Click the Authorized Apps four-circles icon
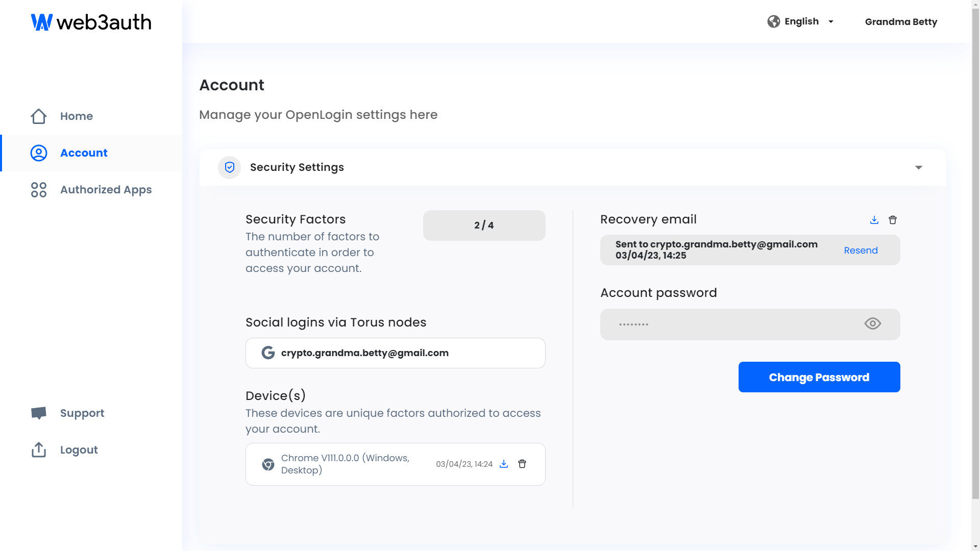The width and height of the screenshot is (980, 551). [x=39, y=190]
